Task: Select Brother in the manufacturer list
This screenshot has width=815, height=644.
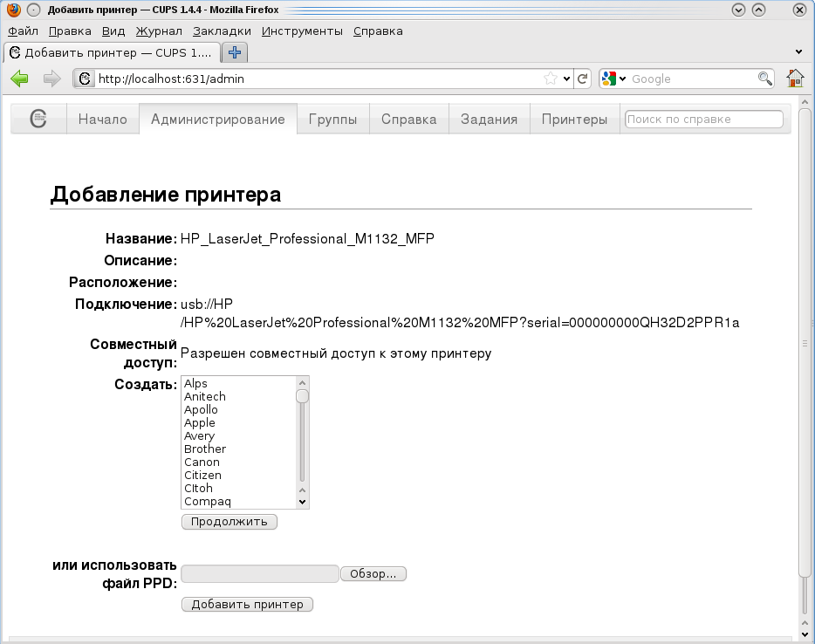Action: tap(240, 449)
